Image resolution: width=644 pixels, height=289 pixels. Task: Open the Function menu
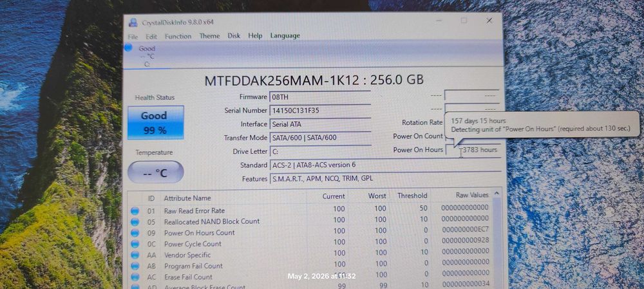pyautogui.click(x=178, y=36)
